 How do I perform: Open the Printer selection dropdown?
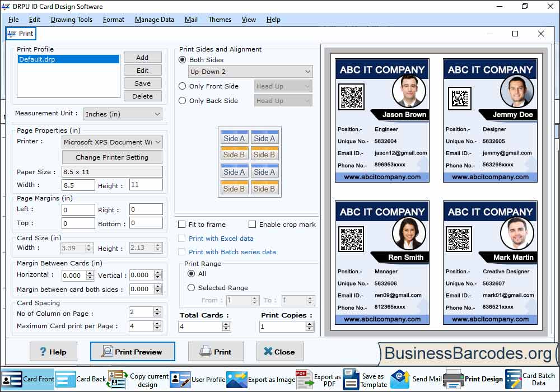pyautogui.click(x=112, y=142)
